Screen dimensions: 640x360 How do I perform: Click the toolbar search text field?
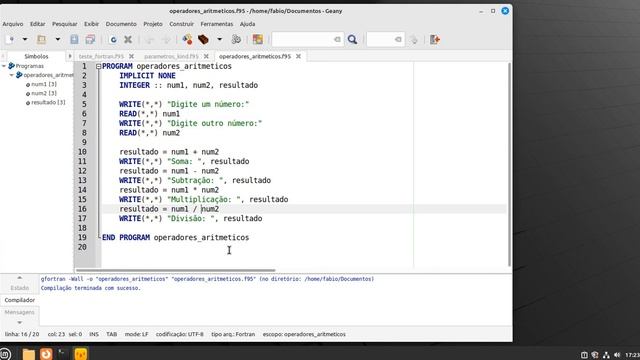307,40
